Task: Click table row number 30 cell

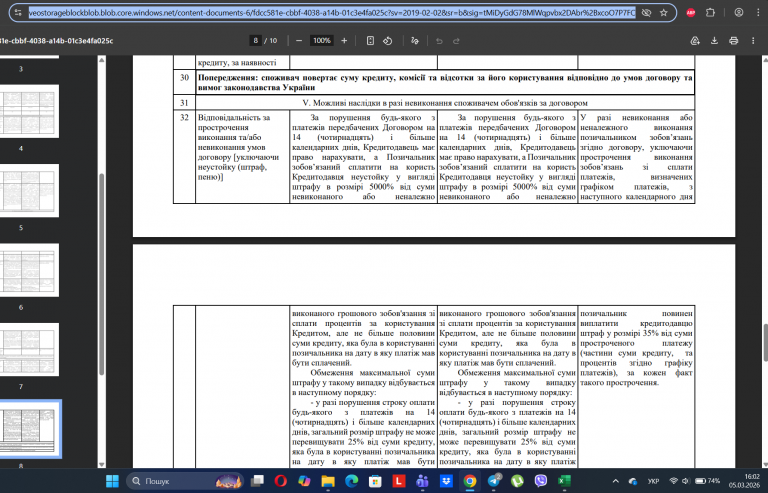Action: point(184,82)
